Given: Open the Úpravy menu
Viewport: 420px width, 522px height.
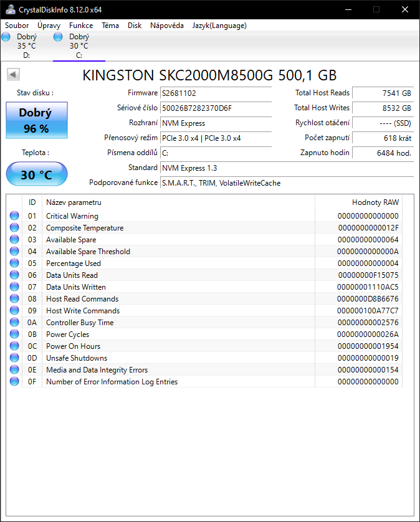Looking at the screenshot, I should (x=49, y=26).
